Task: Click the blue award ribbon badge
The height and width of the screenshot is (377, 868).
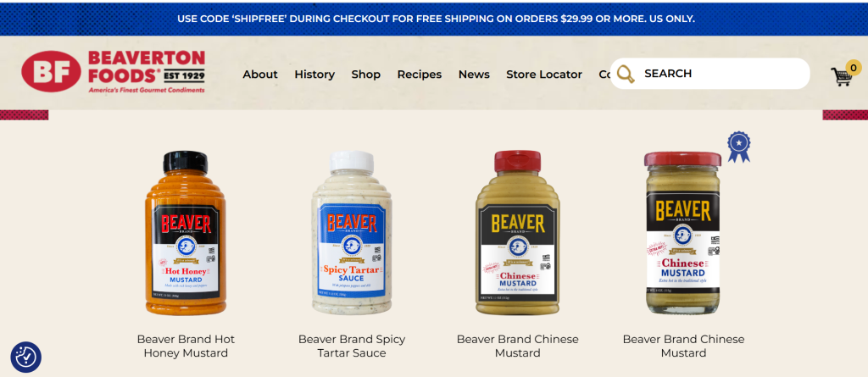Action: coord(738,147)
